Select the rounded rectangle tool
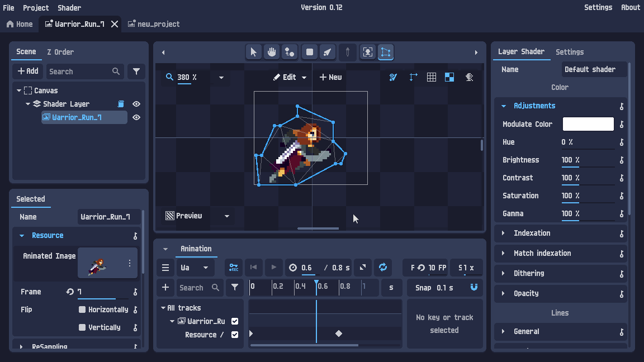This screenshot has width=644, height=362. 310,52
